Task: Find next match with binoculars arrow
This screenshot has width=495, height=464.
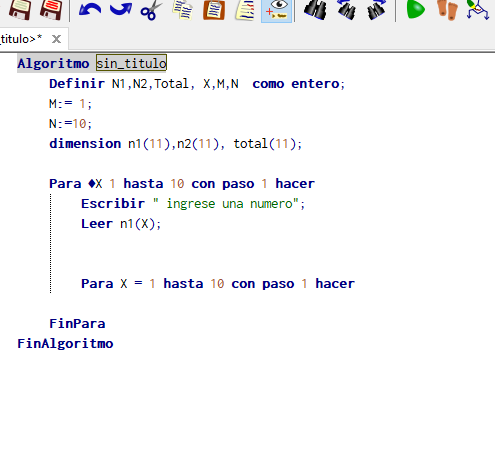Action: point(376,9)
